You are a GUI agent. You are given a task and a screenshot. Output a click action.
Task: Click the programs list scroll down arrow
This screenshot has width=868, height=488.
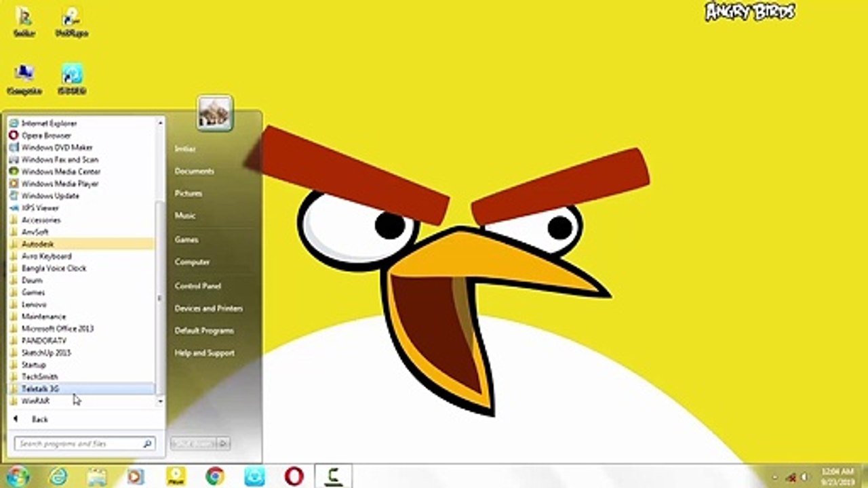pyautogui.click(x=161, y=402)
